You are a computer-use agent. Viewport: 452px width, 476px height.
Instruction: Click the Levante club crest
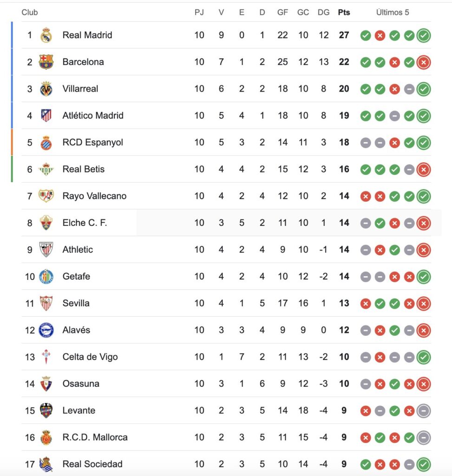(x=46, y=410)
